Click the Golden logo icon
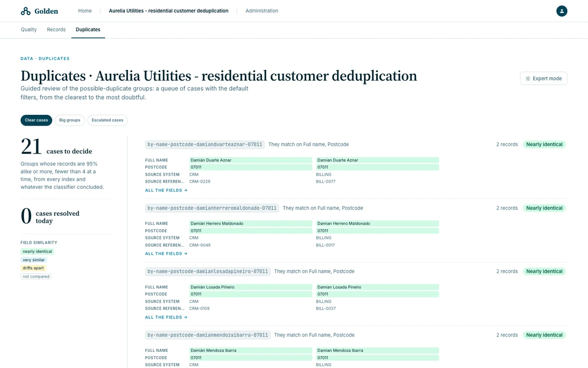The height and width of the screenshot is (368, 588). (25, 11)
